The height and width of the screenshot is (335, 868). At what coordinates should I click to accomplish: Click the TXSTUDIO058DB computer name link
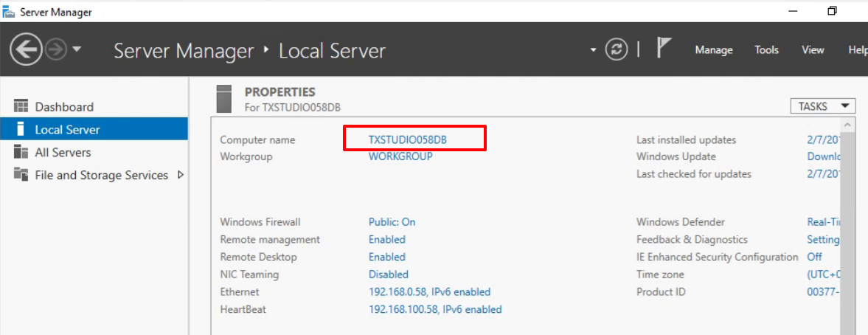(407, 140)
